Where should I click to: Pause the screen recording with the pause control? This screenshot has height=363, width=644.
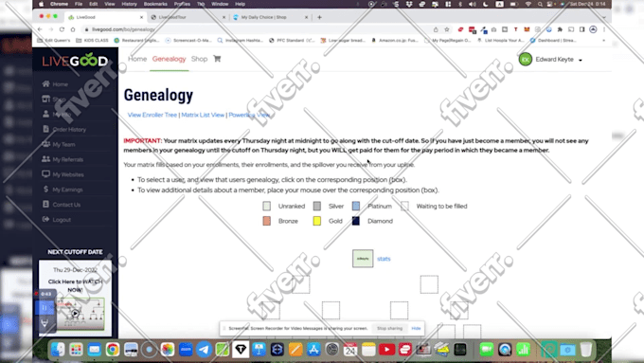(x=45, y=307)
